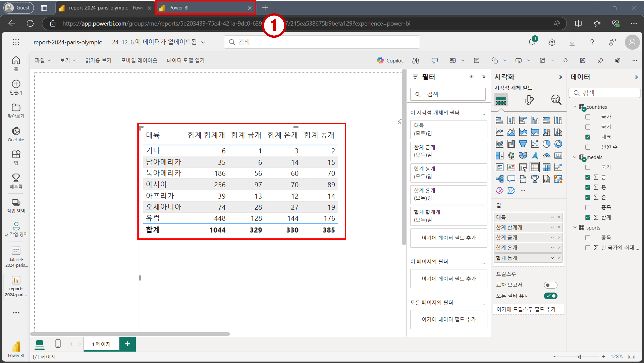Open the Format visual paintbrush tab
This screenshot has height=363, width=644.
click(529, 100)
